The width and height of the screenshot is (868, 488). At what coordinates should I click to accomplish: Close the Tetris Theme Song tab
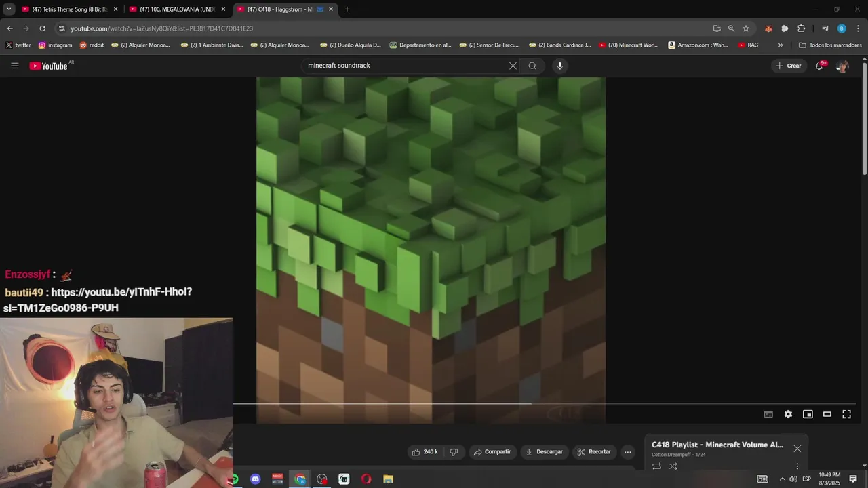click(x=115, y=9)
